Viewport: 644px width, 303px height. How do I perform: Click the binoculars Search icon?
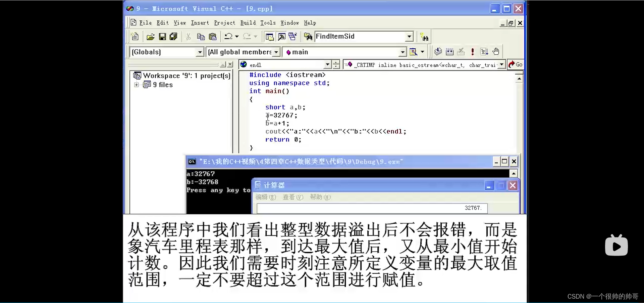coord(424,37)
